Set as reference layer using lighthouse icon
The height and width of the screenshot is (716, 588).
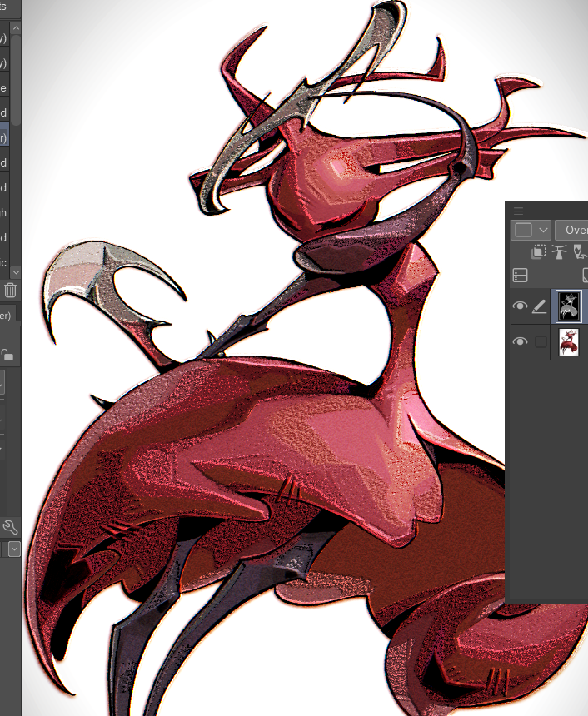coord(559,251)
